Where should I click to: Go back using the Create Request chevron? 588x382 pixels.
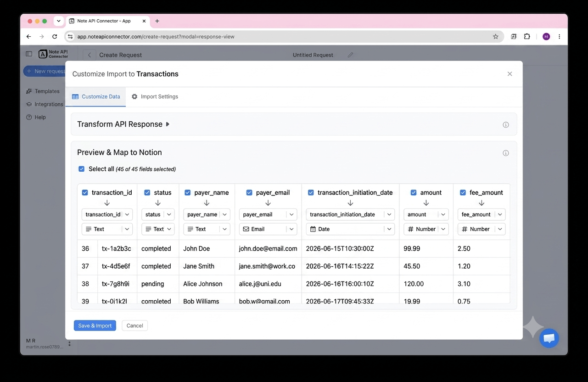point(90,55)
